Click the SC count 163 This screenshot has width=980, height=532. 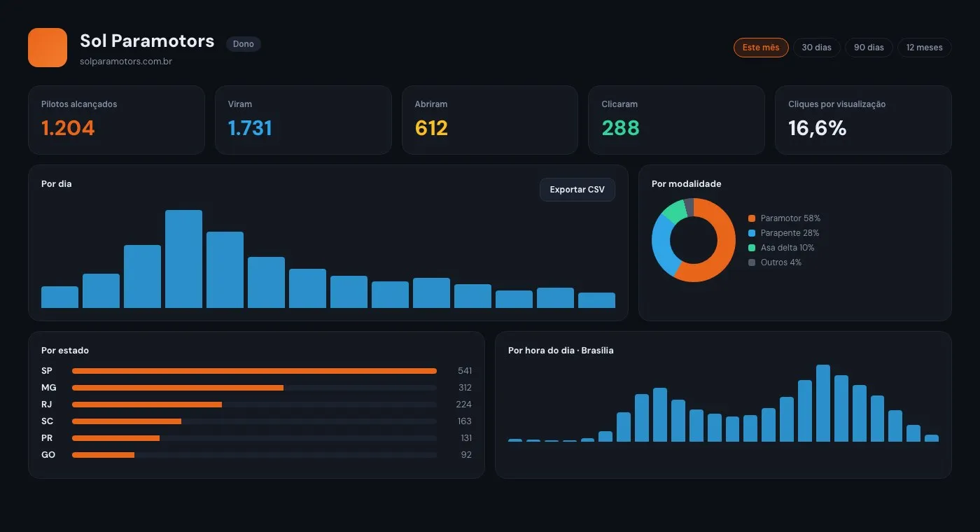point(465,421)
